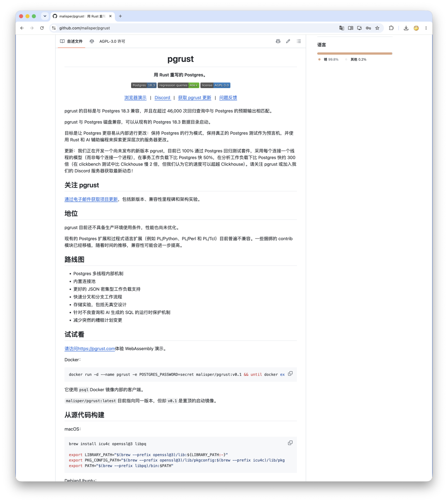Select the 自述文件 tab

point(71,41)
